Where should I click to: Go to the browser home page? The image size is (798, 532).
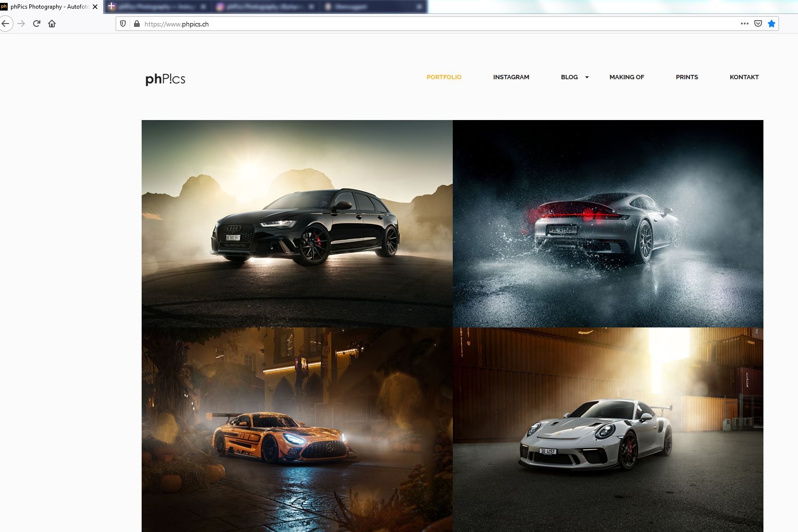tap(52, 24)
